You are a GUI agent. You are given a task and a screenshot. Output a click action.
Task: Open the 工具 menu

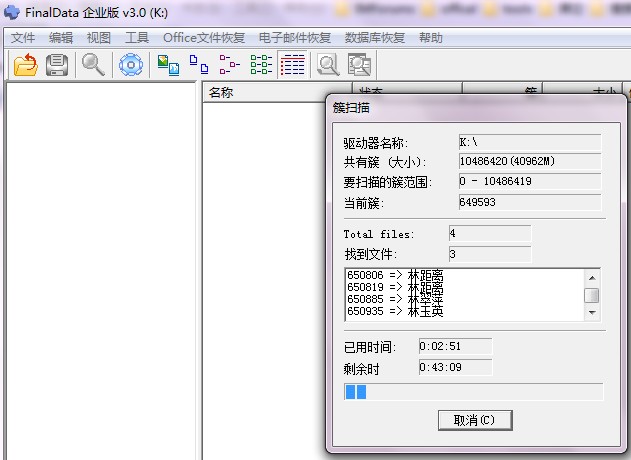tap(137, 38)
